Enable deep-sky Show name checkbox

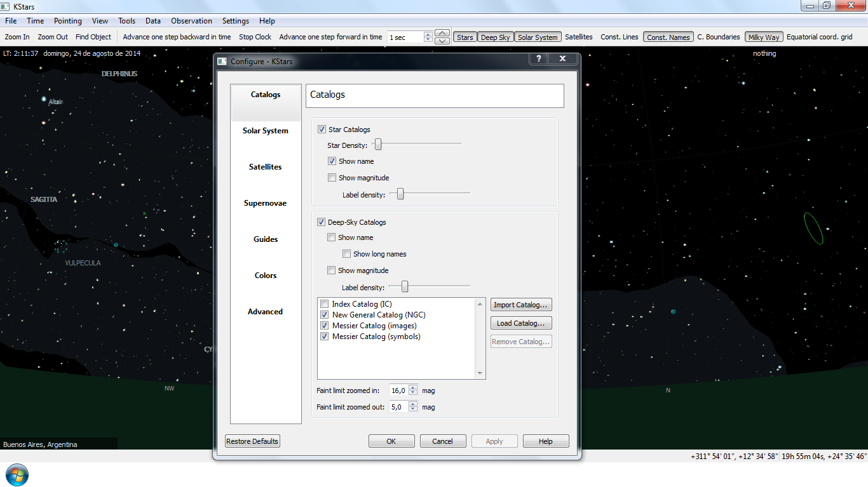click(x=331, y=237)
